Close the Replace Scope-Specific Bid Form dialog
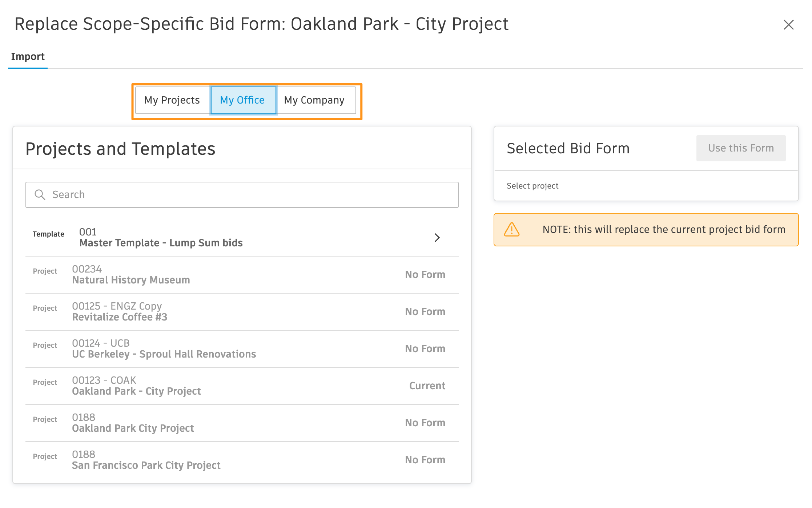Viewport: 812px width, 508px height. tap(789, 25)
